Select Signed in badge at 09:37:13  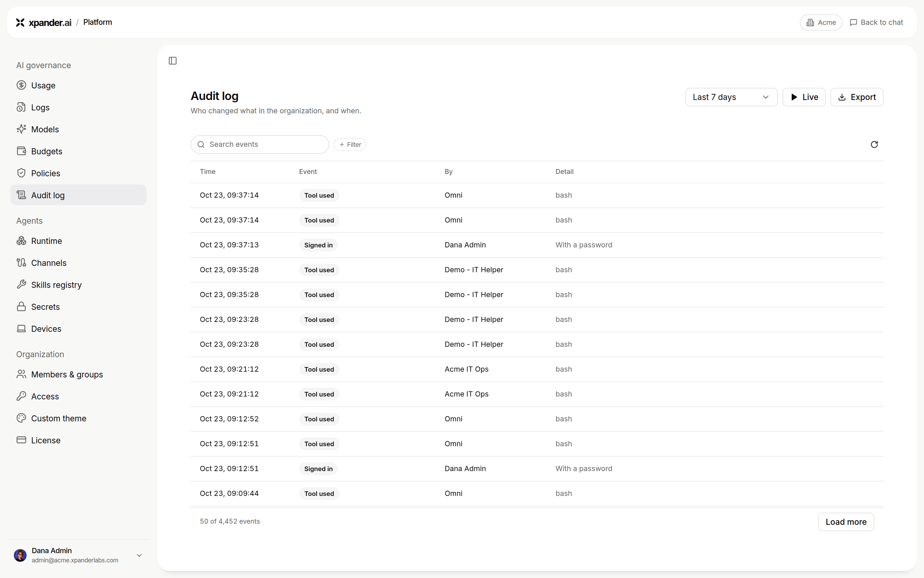pyautogui.click(x=318, y=245)
